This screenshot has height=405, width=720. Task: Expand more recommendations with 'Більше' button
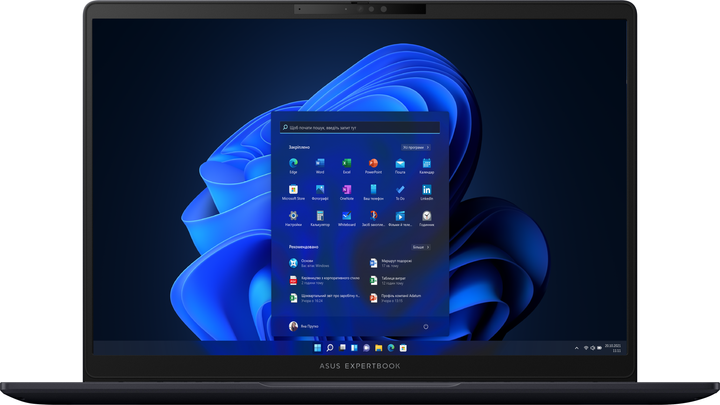coord(420,246)
